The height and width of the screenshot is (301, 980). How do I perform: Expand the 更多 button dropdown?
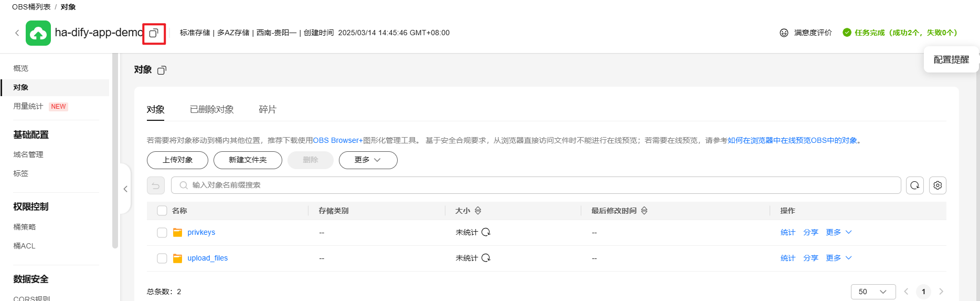368,160
